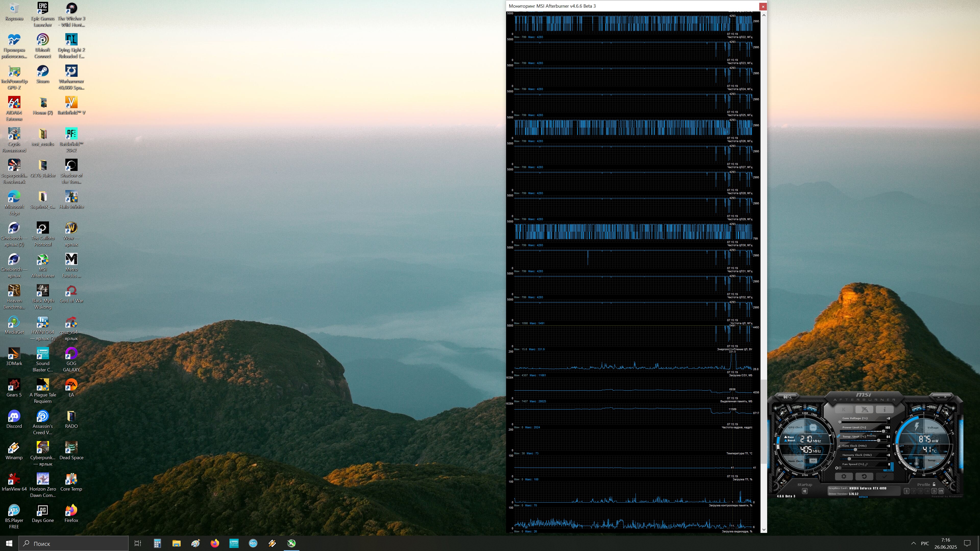Toggle power and temp limit link
Screen dimensions: 980x551
[x=838, y=436]
